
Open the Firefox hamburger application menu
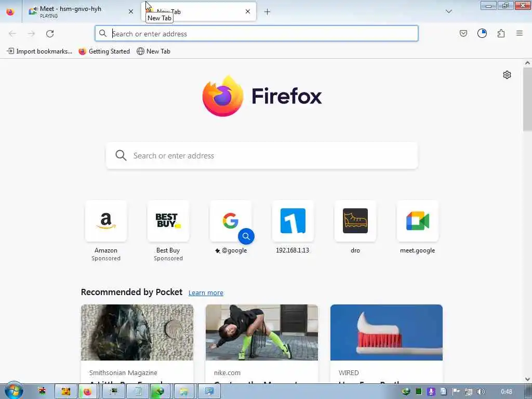coord(520,33)
